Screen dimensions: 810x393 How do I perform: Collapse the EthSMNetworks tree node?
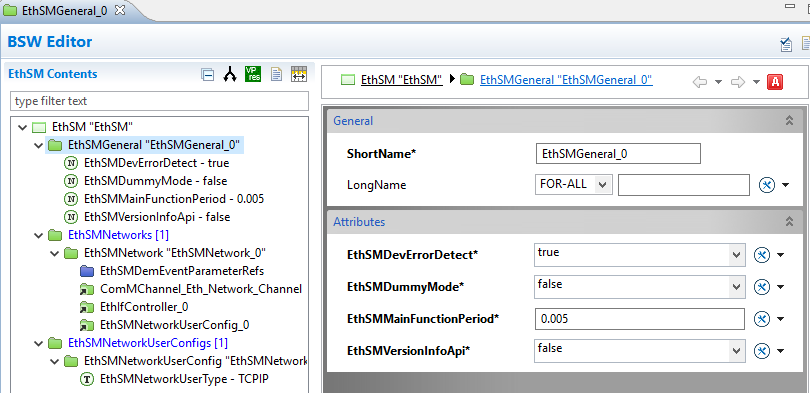[x=38, y=235]
